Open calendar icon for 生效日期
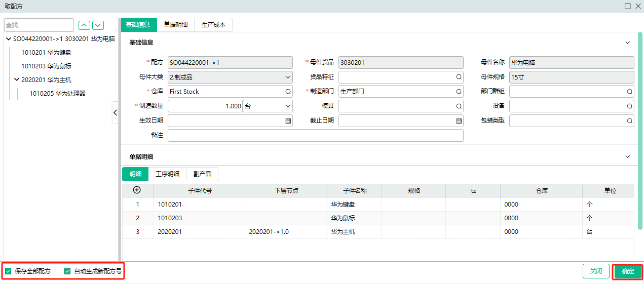Screen dimensions: 644x284 click(x=288, y=121)
